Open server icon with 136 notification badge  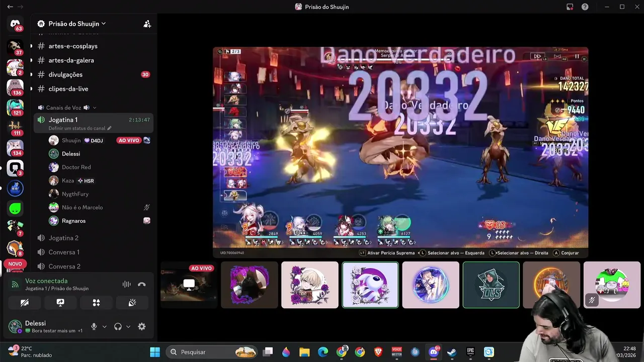pos(15,87)
